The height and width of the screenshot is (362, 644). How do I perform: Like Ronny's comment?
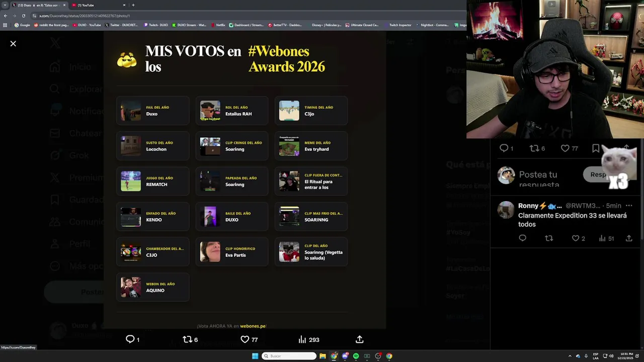click(576, 238)
